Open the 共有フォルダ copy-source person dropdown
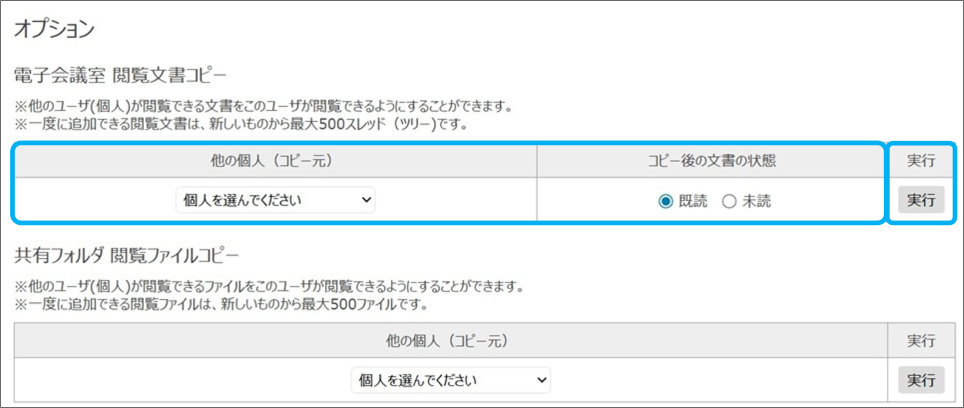964x408 pixels. [x=450, y=380]
